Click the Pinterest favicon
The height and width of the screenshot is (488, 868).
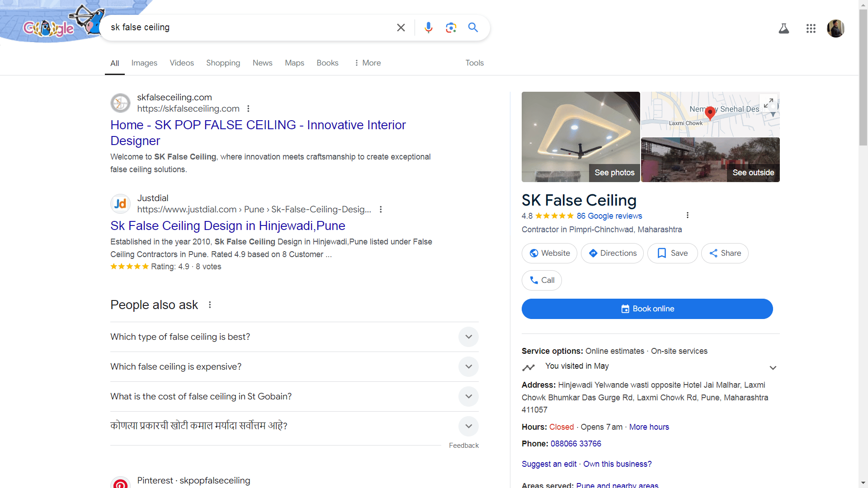[120, 483]
